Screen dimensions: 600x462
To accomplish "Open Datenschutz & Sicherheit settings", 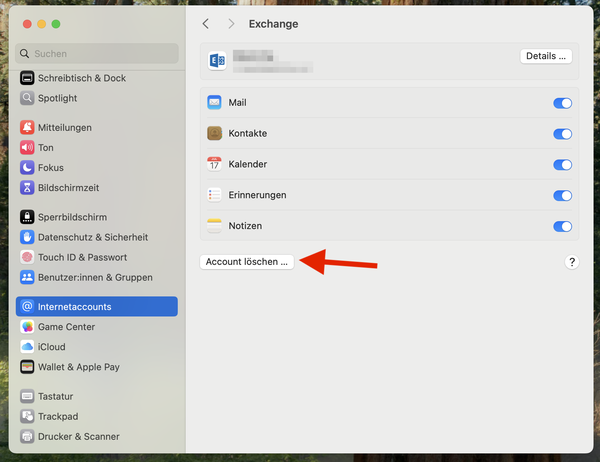I will [x=92, y=237].
